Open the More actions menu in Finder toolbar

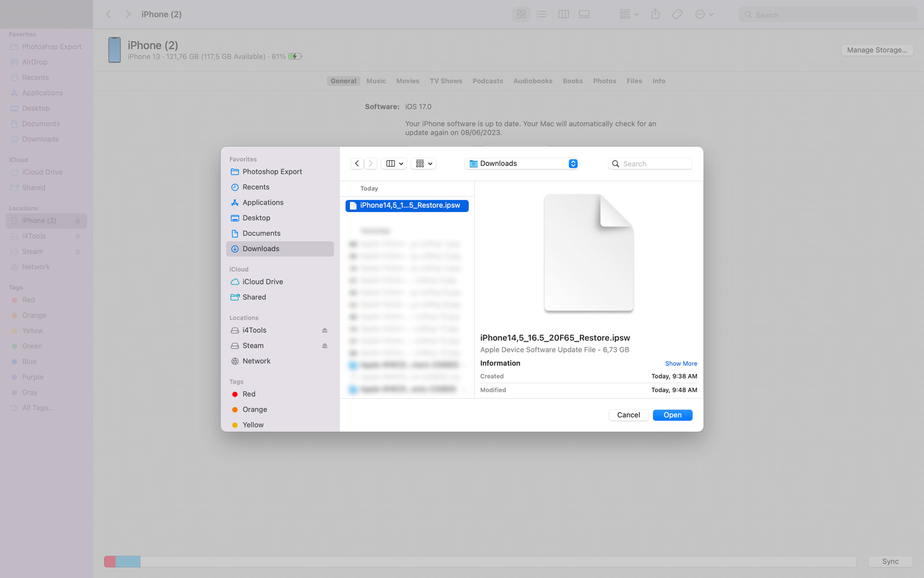[x=704, y=14]
